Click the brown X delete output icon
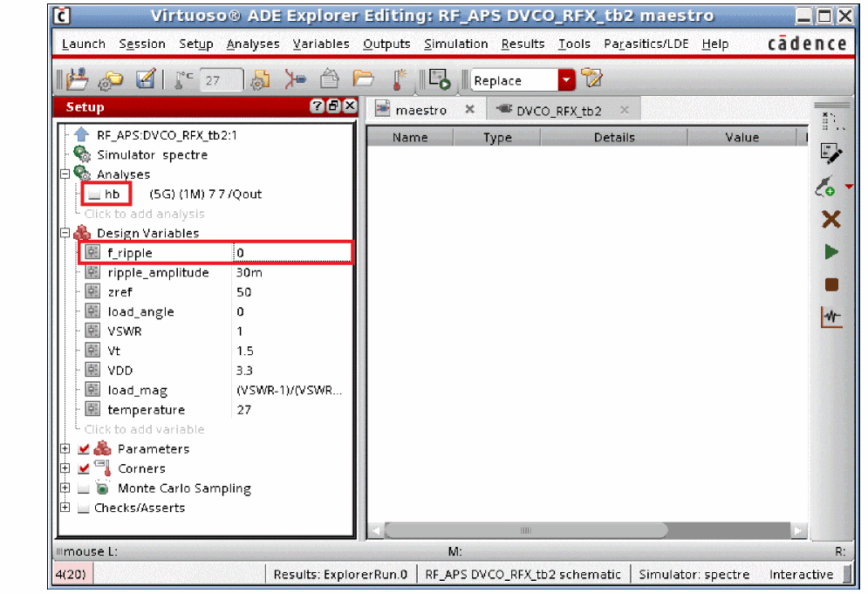 click(830, 219)
